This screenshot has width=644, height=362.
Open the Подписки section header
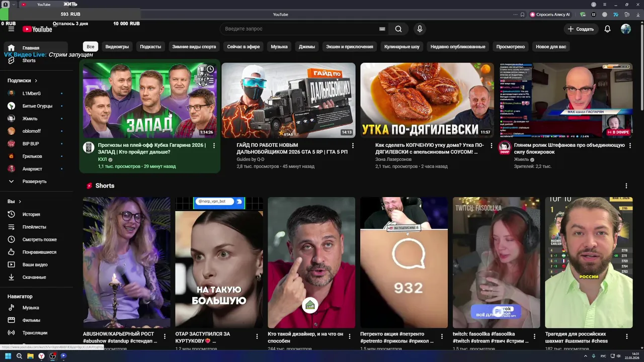pyautogui.click(x=22, y=80)
